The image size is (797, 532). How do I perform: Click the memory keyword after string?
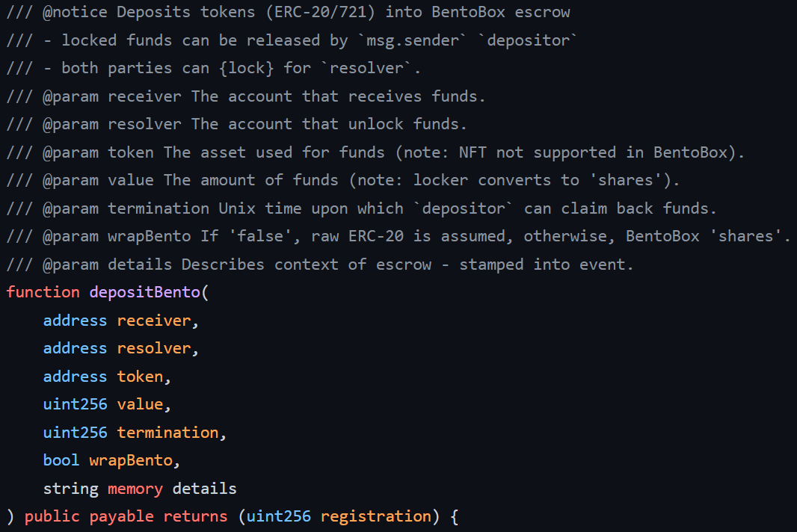click(x=135, y=489)
